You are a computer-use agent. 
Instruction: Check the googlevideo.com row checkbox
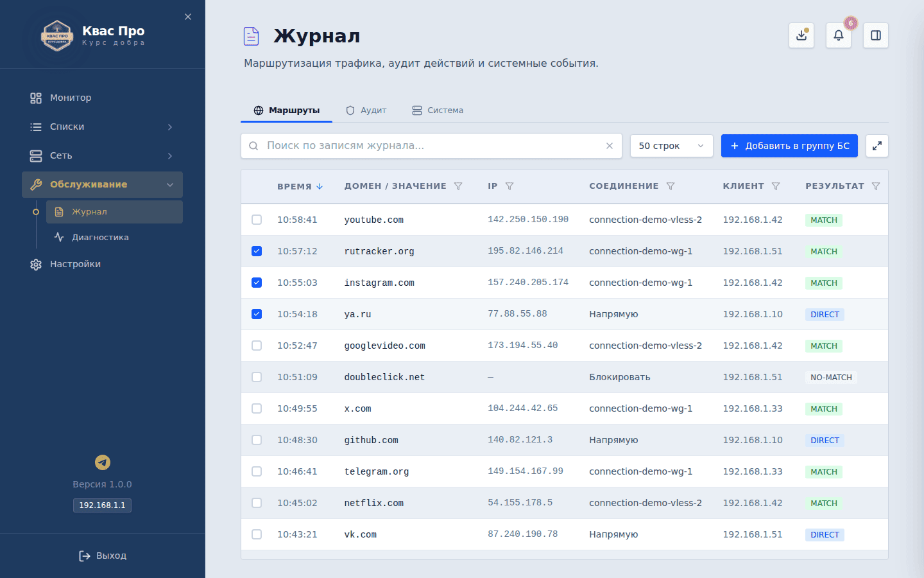(257, 346)
